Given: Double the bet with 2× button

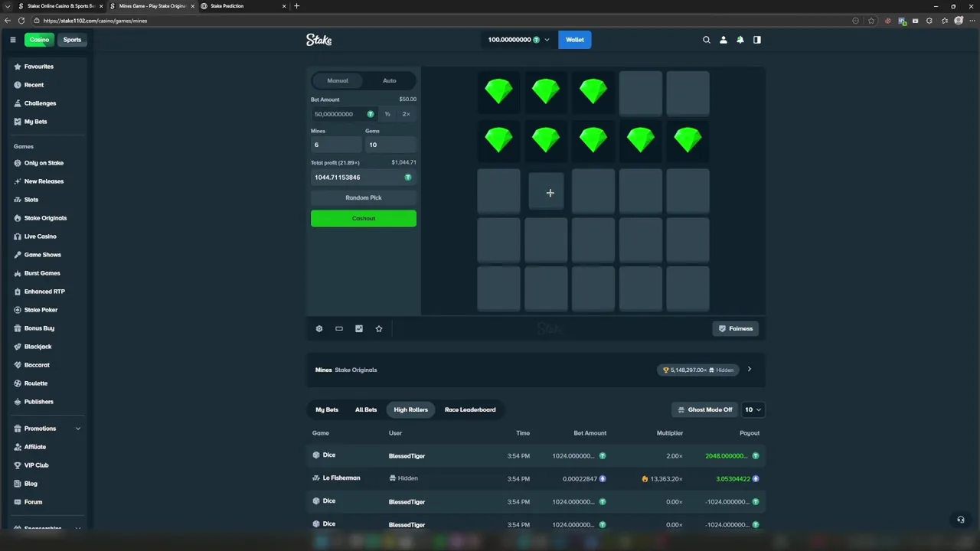Looking at the screenshot, I should point(407,114).
